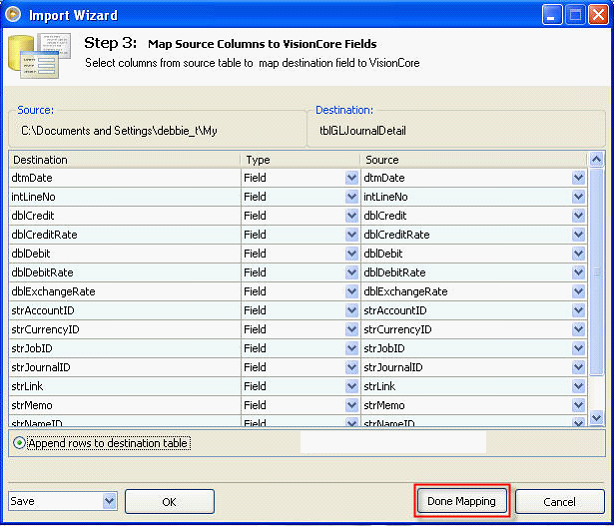Click the Destination column header
The width and height of the screenshot is (615, 527).
click(x=125, y=160)
